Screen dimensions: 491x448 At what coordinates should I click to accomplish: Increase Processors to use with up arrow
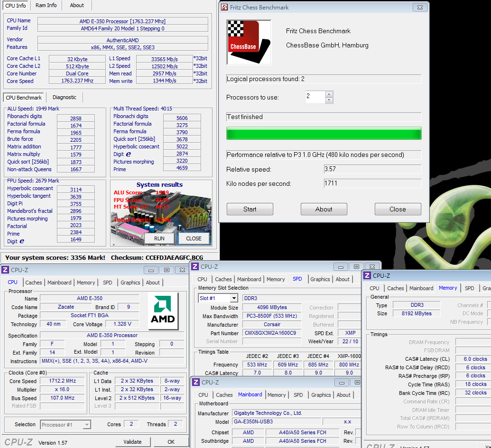click(329, 94)
